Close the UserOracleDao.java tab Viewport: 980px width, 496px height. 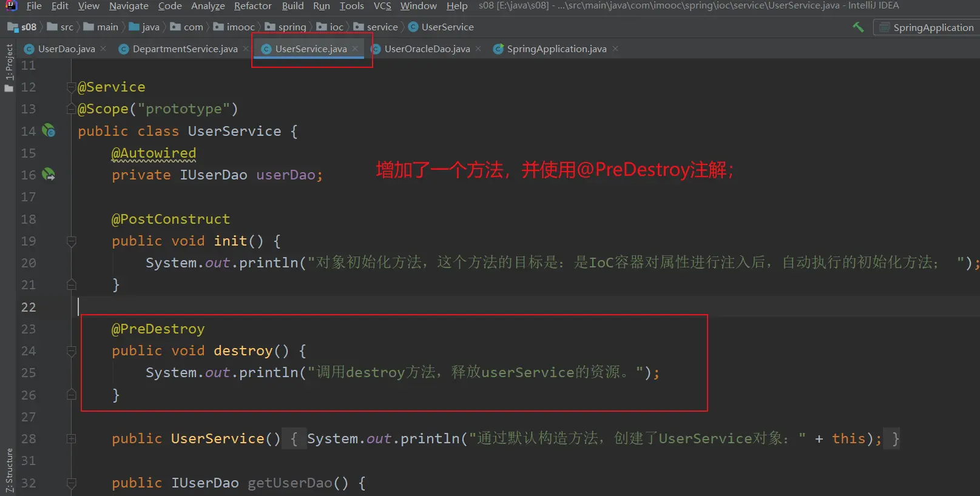click(478, 49)
